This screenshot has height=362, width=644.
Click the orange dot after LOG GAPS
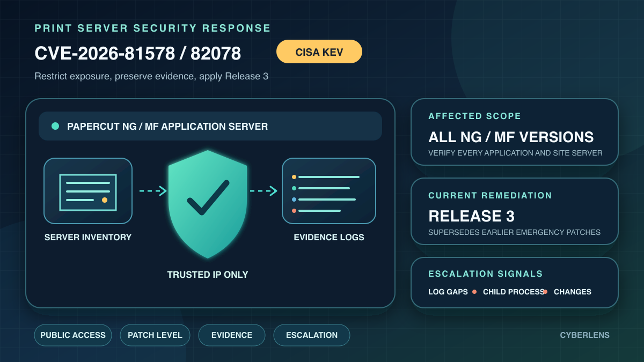[474, 292]
